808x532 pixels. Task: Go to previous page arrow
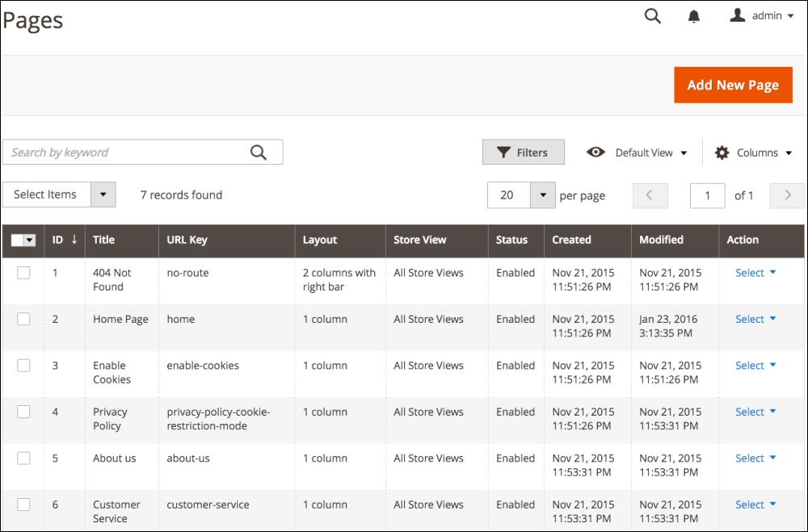(x=650, y=195)
